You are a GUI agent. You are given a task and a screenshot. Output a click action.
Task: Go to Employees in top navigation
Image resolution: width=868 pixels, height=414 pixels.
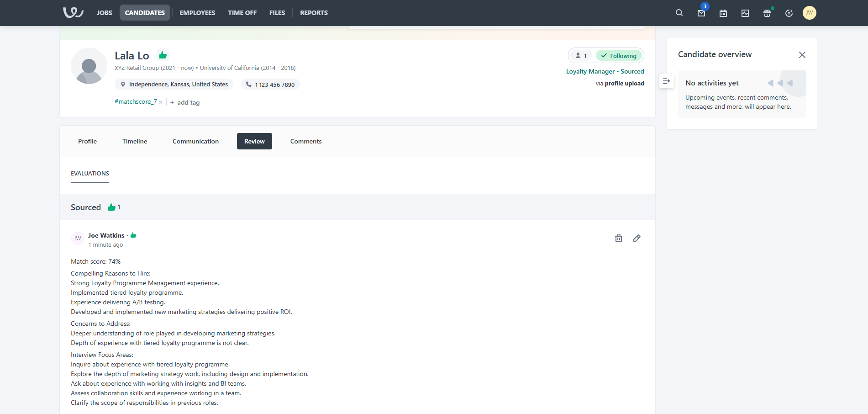click(x=197, y=13)
